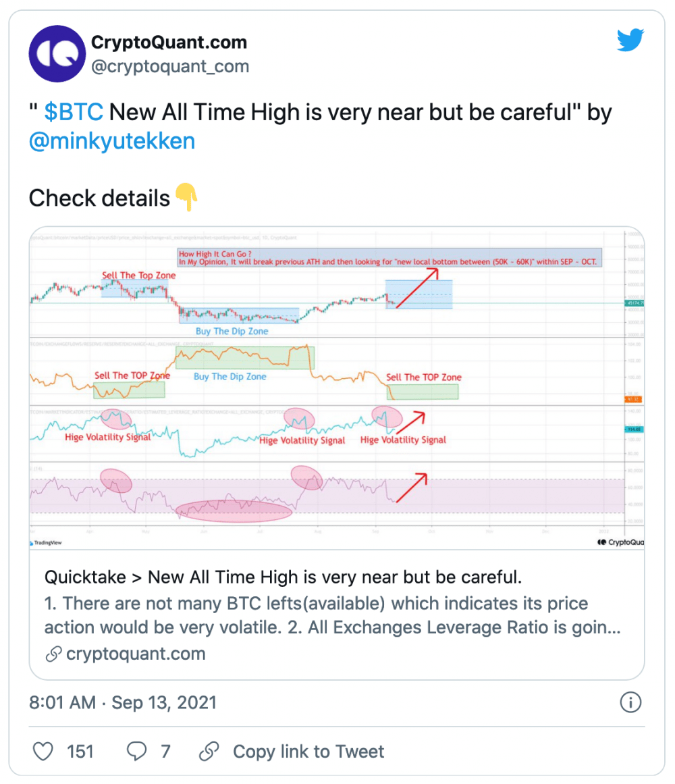Open the CryptoQuant profile avatar
The width and height of the screenshot is (675, 784).
(x=57, y=53)
